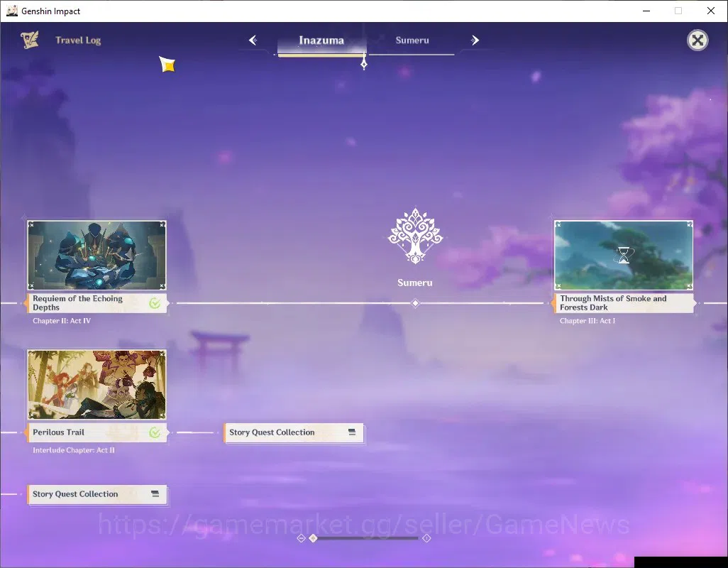Image resolution: width=728 pixels, height=568 pixels.
Task: Click list icon on Perilous Trail's Story Quest Collection
Action: click(x=352, y=432)
